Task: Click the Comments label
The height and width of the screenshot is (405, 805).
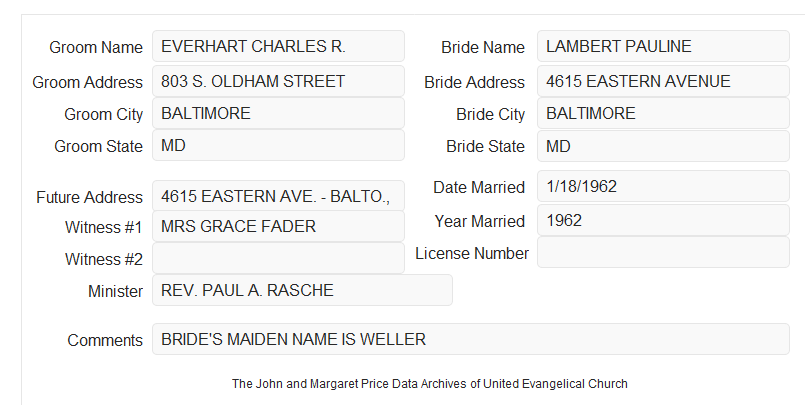Action: (x=105, y=340)
